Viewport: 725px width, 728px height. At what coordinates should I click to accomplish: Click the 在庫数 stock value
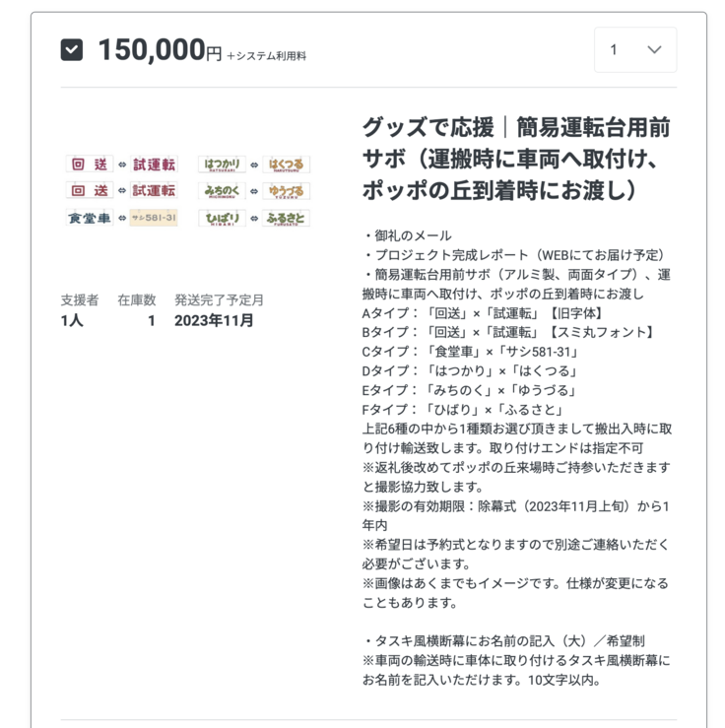click(151, 320)
